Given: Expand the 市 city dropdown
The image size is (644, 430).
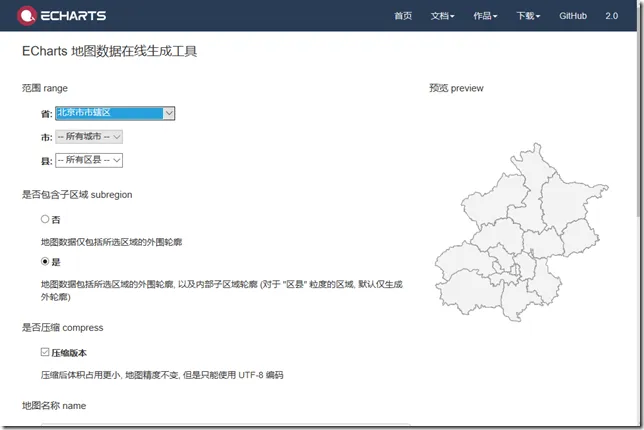Looking at the screenshot, I should 89,137.
